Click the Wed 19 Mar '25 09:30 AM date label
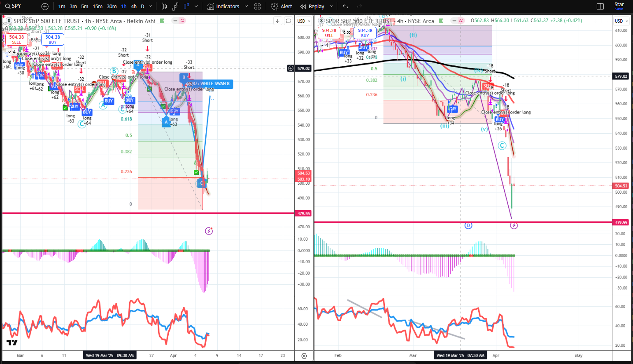This screenshot has width=633, height=364. point(109,355)
